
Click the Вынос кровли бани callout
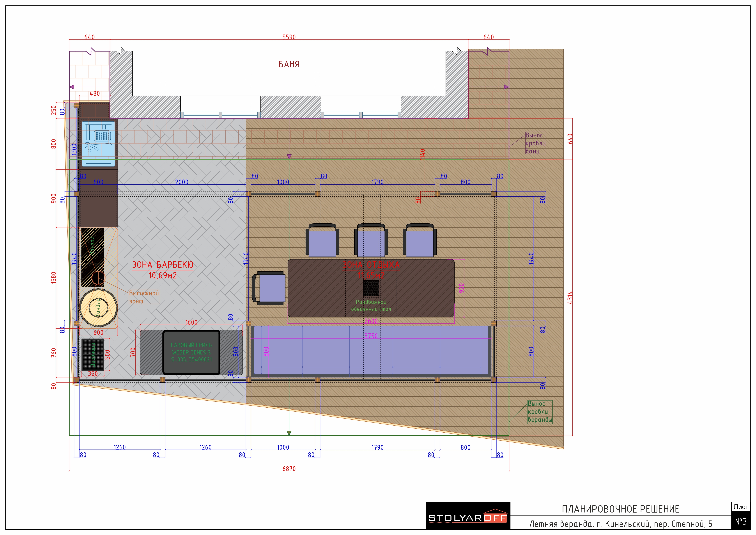[x=535, y=143]
